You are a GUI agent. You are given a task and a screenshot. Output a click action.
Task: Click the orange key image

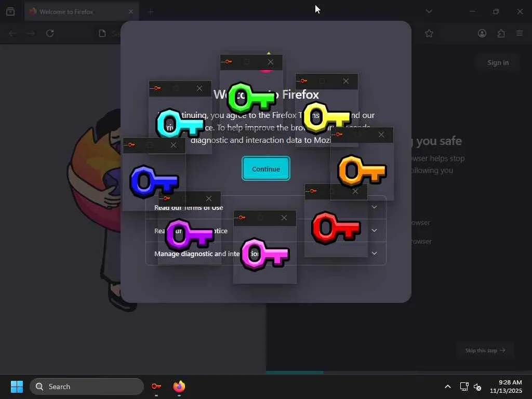tap(362, 170)
